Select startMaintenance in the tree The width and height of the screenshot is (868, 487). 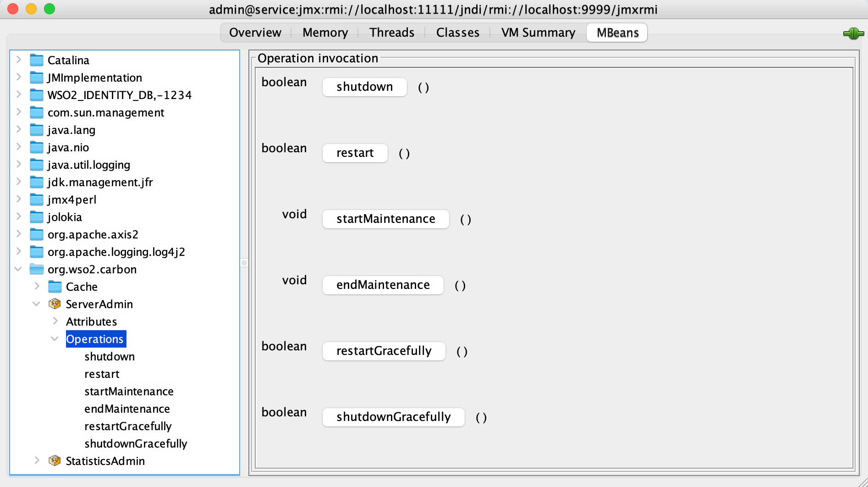click(129, 391)
